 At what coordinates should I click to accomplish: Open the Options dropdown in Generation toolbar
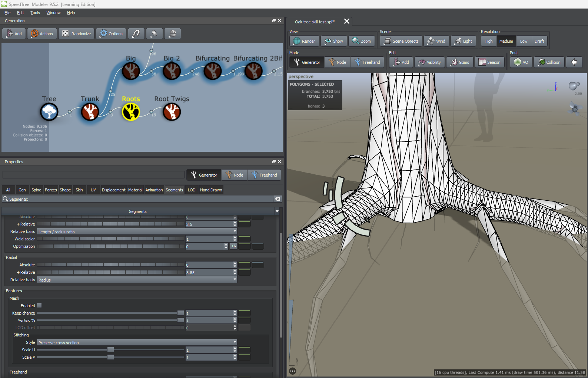pos(111,34)
